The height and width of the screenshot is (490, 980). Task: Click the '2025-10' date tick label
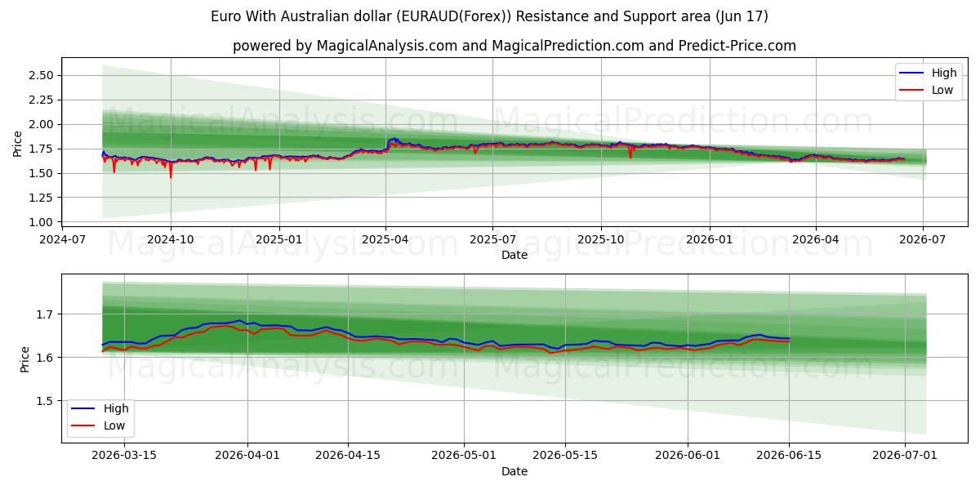click(x=601, y=239)
